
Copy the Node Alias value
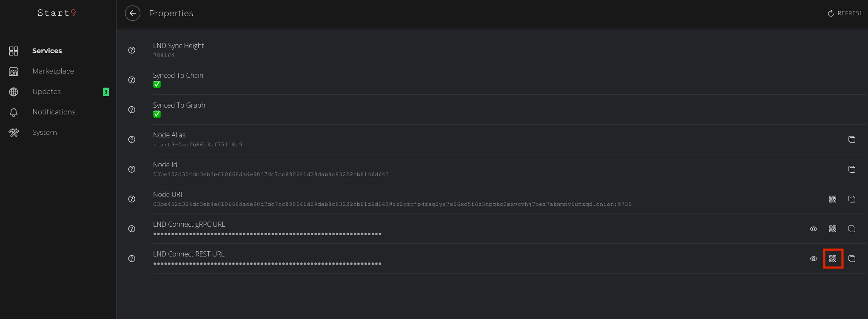pyautogui.click(x=852, y=140)
